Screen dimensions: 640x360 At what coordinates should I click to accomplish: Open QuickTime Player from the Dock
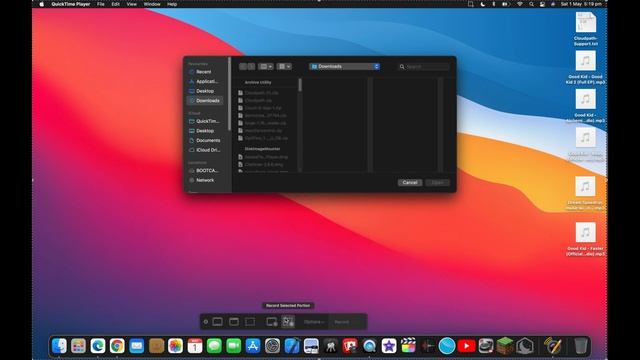point(369,346)
